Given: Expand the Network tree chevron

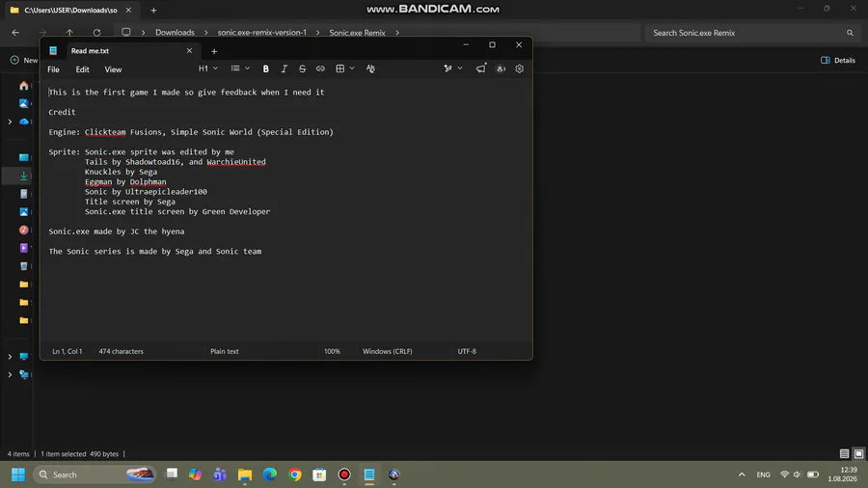Looking at the screenshot, I should (x=10, y=374).
